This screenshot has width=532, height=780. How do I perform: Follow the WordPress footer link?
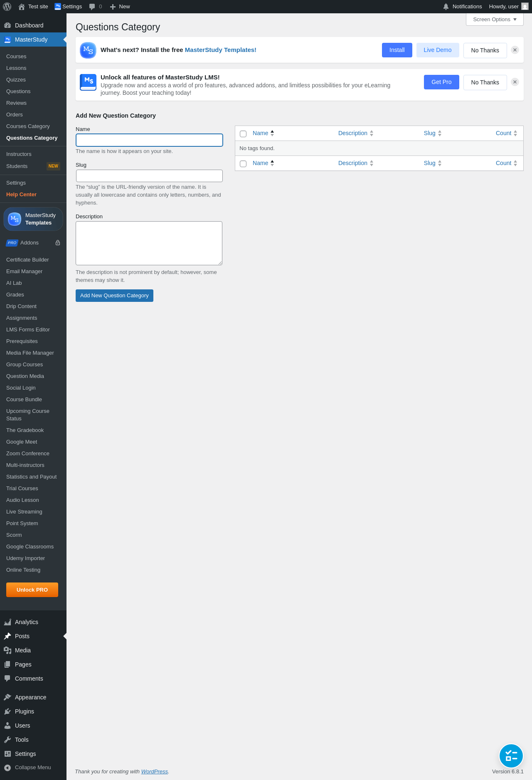point(154,772)
